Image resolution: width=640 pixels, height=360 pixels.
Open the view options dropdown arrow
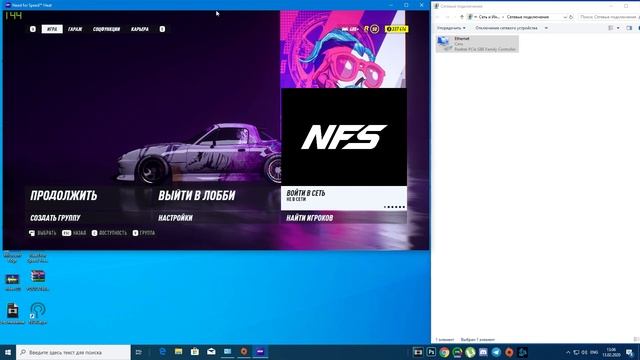618,28
